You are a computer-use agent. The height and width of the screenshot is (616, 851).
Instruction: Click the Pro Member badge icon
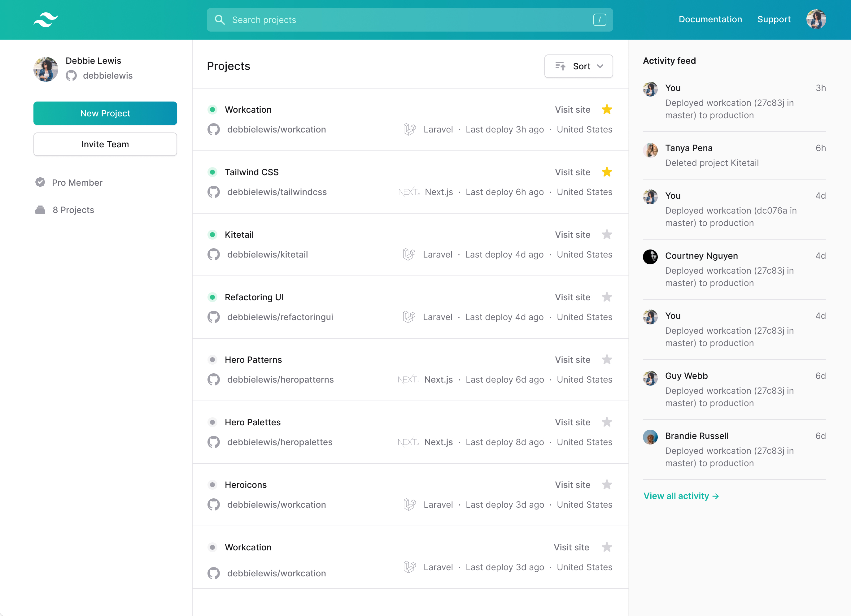40,182
